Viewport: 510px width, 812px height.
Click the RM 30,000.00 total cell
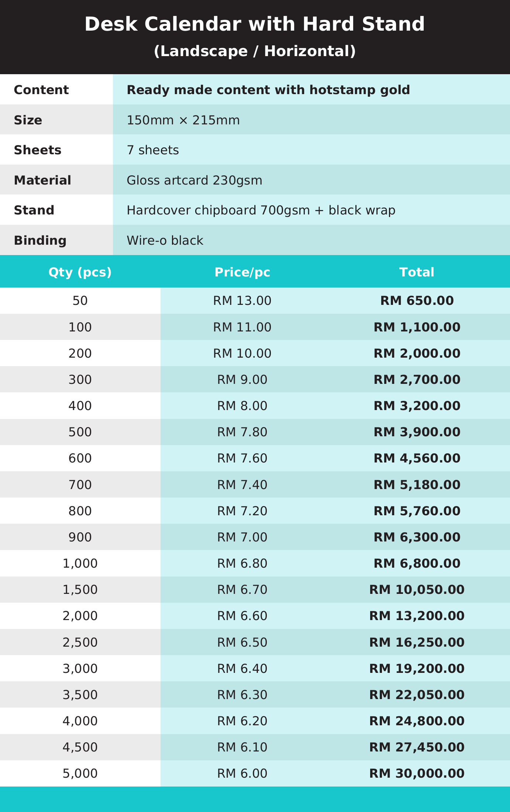[x=417, y=773]
